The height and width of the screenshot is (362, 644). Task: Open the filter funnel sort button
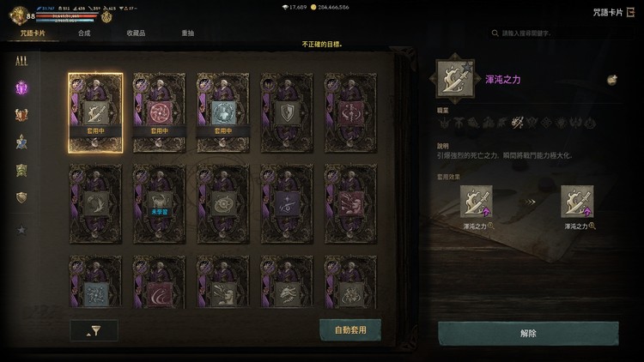point(94,330)
